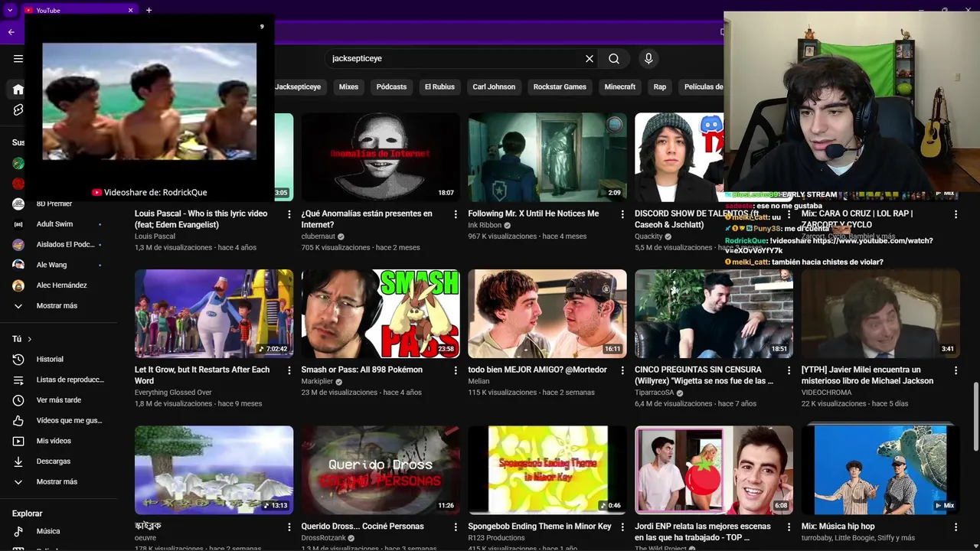
Task: Open the browser tab search dropdown arrow
Action: 10,10
